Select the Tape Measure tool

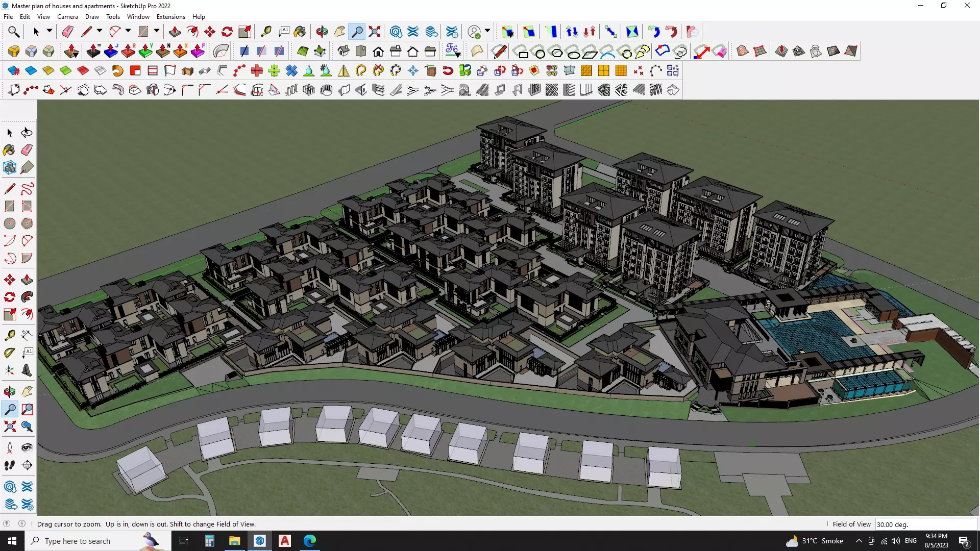point(266,32)
